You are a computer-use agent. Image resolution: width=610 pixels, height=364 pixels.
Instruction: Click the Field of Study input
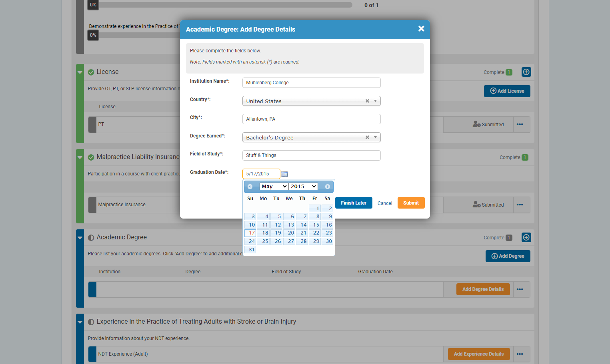pyautogui.click(x=311, y=155)
